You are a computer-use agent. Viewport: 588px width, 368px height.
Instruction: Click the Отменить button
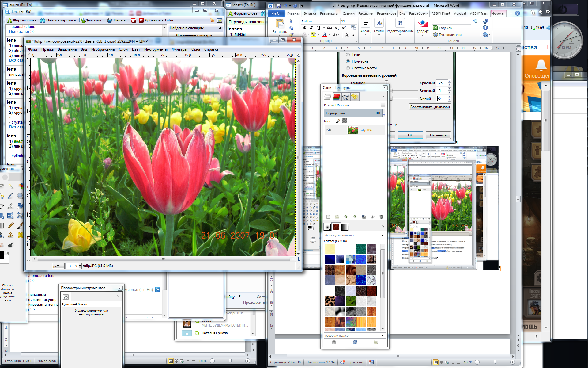[438, 135]
